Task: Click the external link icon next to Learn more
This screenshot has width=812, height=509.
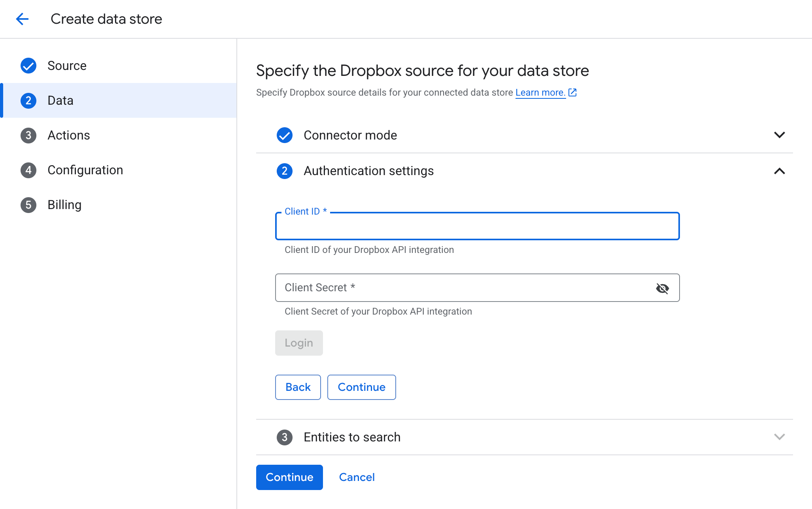Action: 572,92
